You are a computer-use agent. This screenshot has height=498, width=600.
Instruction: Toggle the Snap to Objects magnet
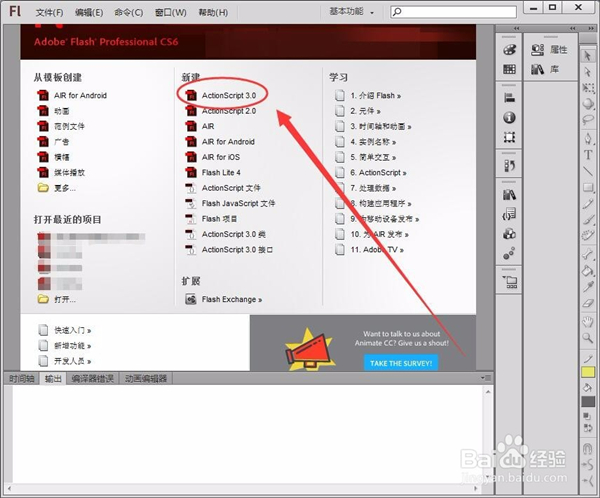tap(588, 449)
